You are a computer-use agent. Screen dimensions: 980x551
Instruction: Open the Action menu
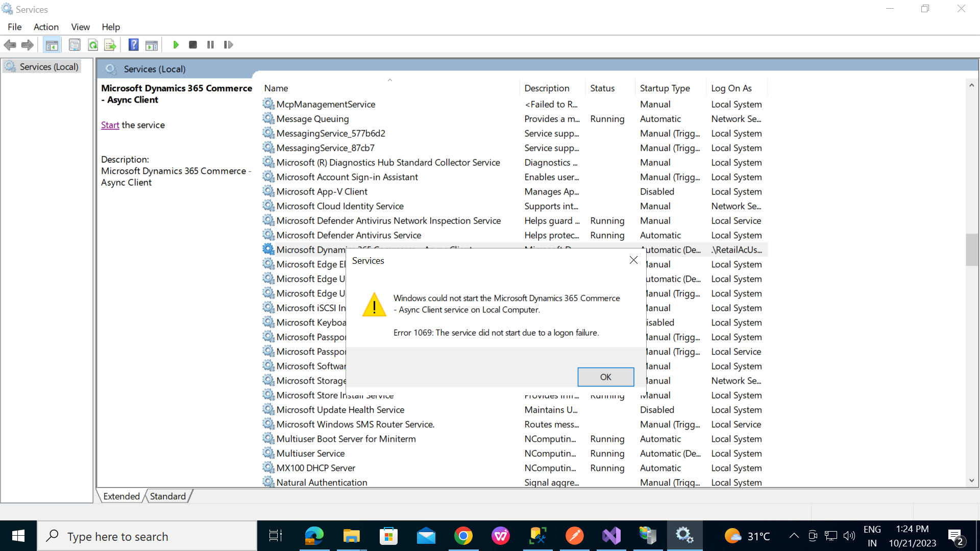pos(46,27)
